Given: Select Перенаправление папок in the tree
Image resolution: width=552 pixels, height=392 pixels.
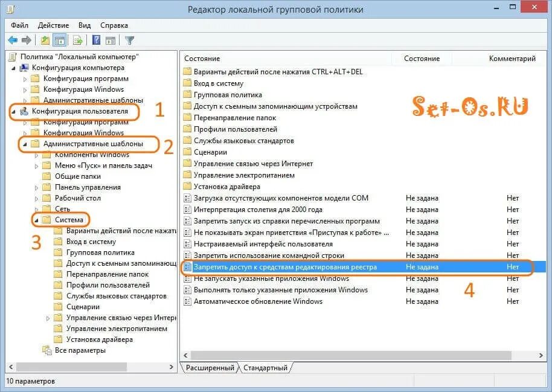Looking at the screenshot, I should 108,274.
